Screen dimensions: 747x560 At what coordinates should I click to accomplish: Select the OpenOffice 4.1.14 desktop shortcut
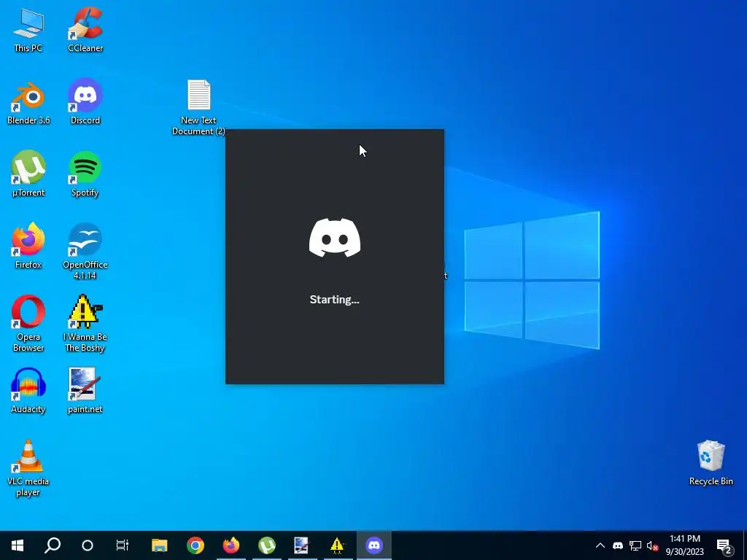[85, 252]
